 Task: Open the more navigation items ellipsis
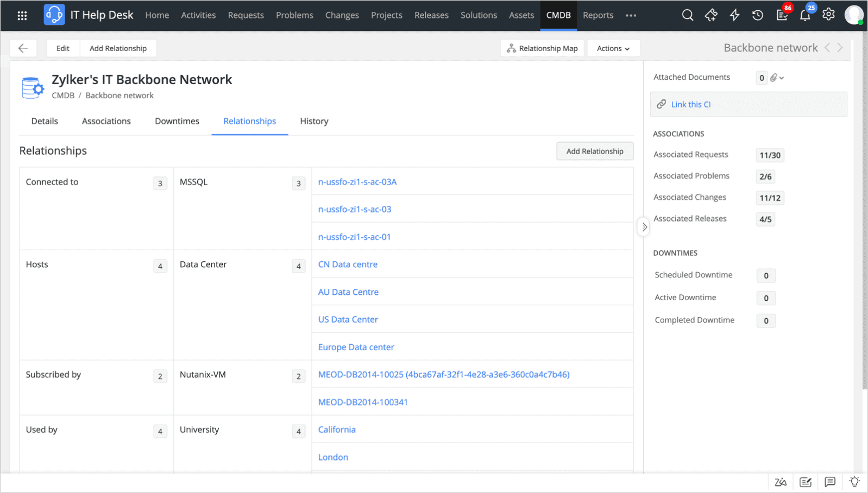pyautogui.click(x=631, y=15)
